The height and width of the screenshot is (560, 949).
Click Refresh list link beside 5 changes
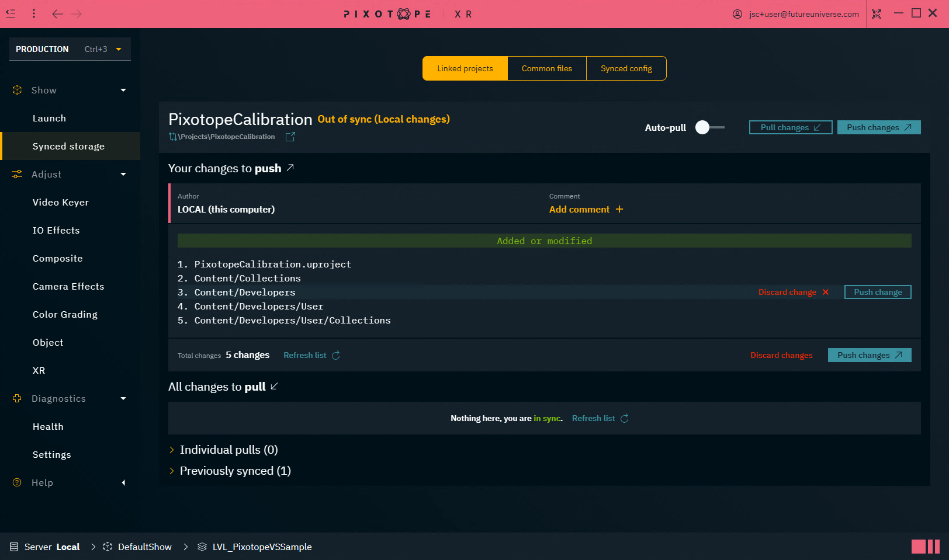[x=305, y=355]
